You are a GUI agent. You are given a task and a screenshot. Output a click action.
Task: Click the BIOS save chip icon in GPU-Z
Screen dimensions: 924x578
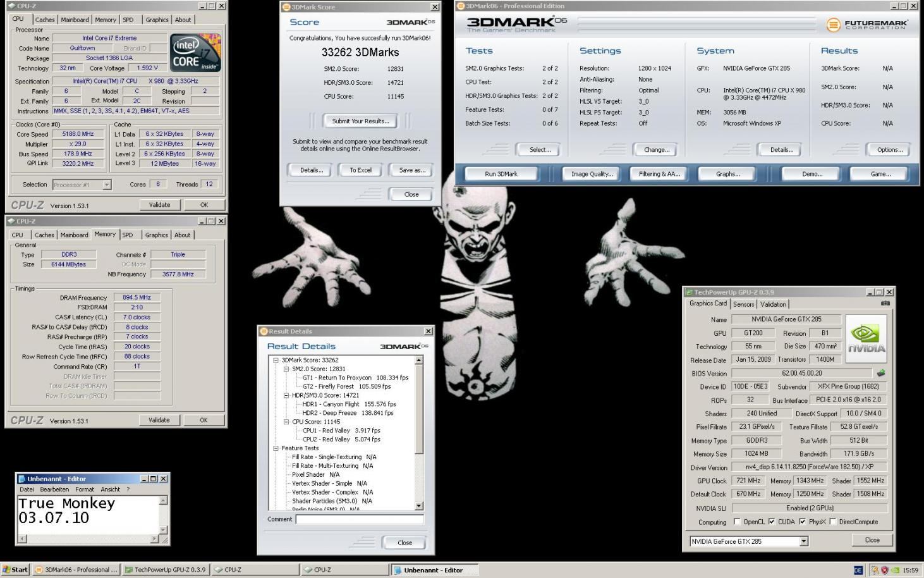[881, 373]
